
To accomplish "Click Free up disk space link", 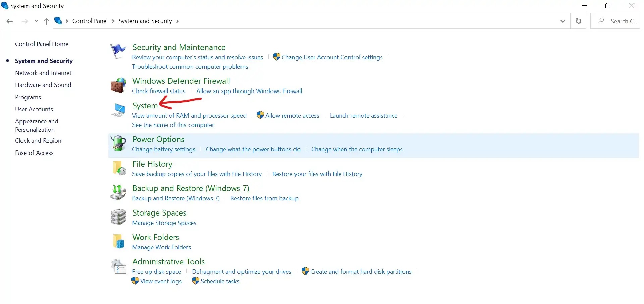I will [x=157, y=272].
